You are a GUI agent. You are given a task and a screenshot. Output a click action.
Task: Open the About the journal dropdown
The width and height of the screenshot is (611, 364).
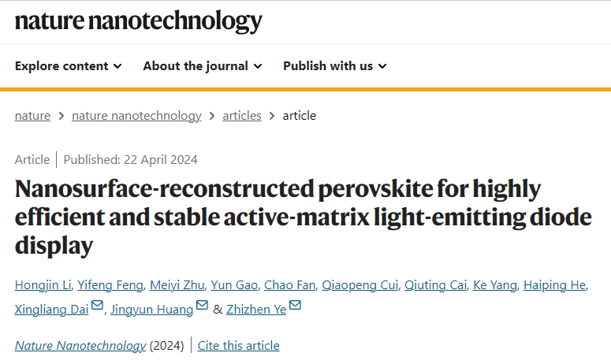point(203,66)
